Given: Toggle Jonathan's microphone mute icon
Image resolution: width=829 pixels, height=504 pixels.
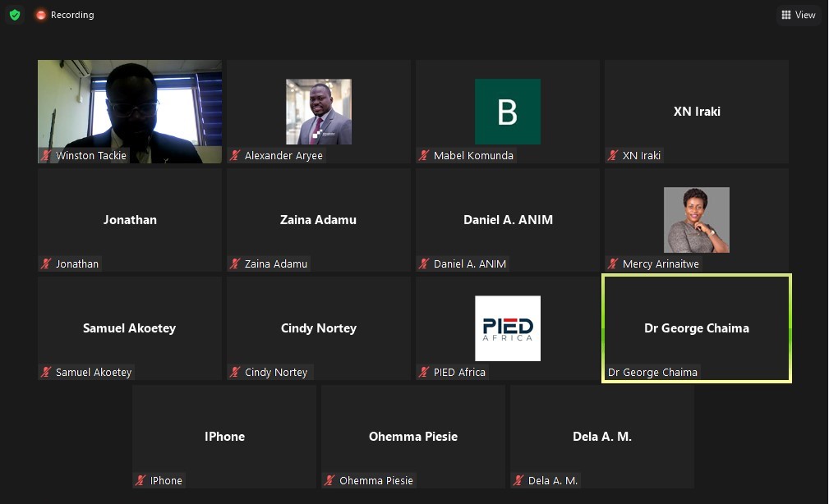Looking at the screenshot, I should [x=46, y=263].
